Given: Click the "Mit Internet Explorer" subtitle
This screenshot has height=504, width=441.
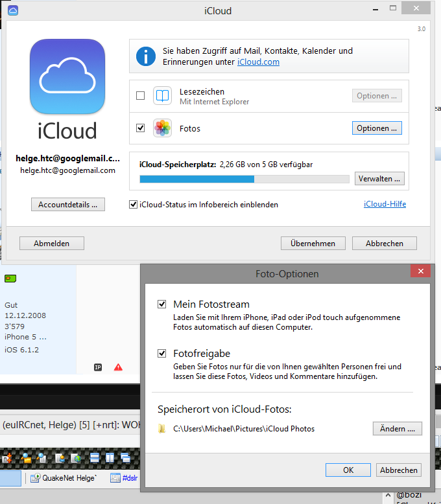Looking at the screenshot, I should point(215,102).
